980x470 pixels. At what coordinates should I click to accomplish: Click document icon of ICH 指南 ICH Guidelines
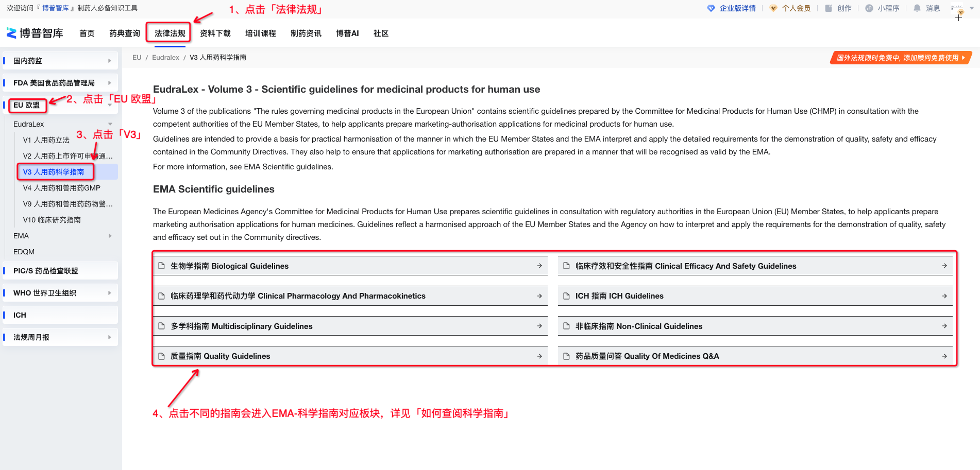(x=566, y=296)
